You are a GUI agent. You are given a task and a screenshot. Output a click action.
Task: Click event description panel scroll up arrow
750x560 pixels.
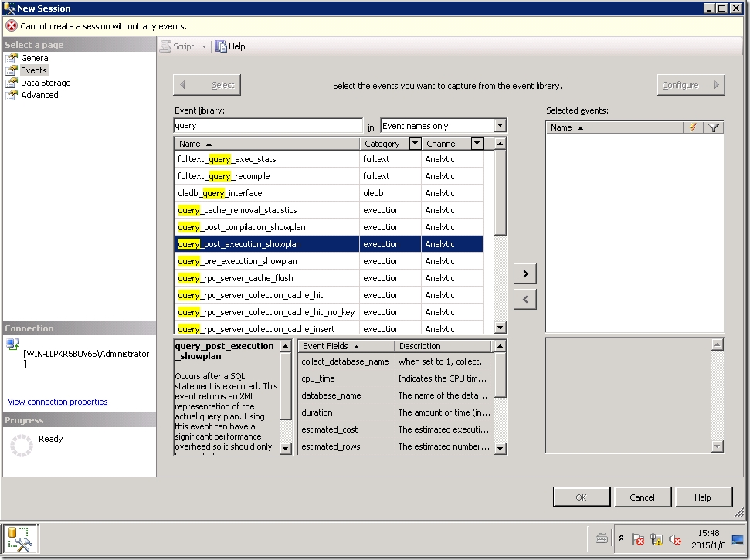tap(286, 346)
